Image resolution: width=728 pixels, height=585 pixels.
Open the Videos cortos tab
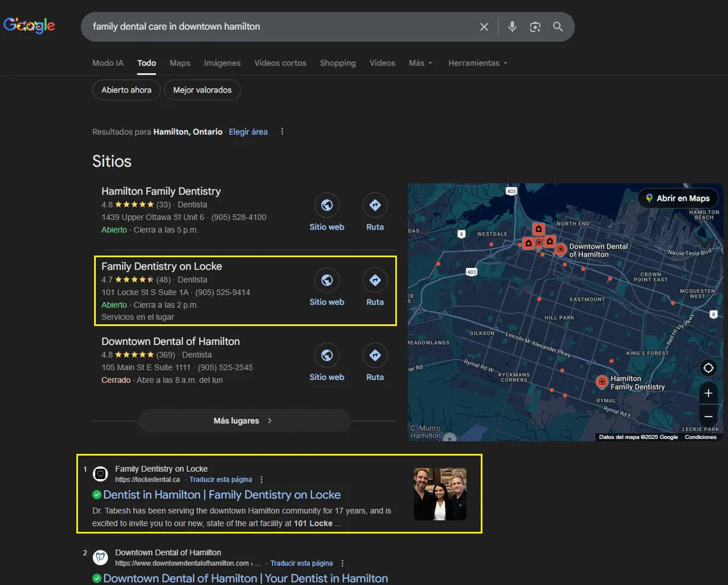tap(280, 63)
